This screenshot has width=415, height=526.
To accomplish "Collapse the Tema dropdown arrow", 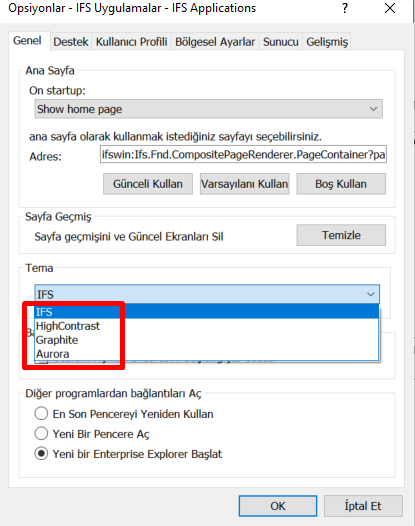I will 371,294.
